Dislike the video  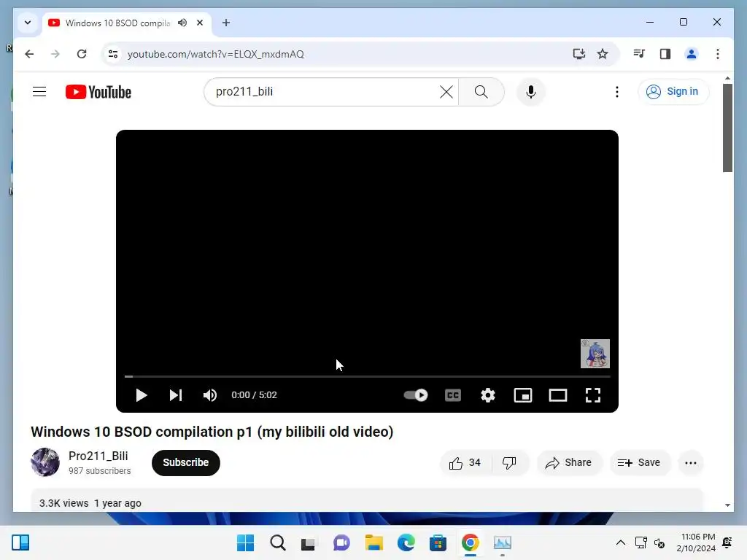point(509,463)
